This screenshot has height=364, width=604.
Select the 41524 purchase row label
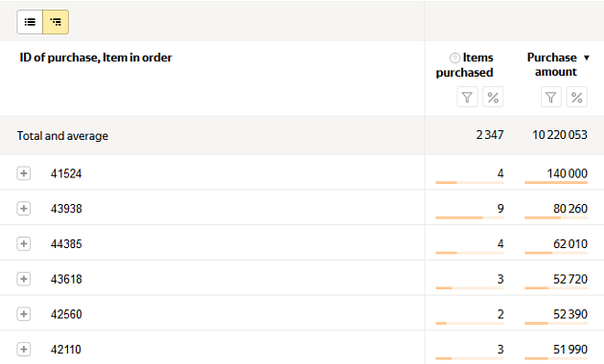(x=66, y=173)
